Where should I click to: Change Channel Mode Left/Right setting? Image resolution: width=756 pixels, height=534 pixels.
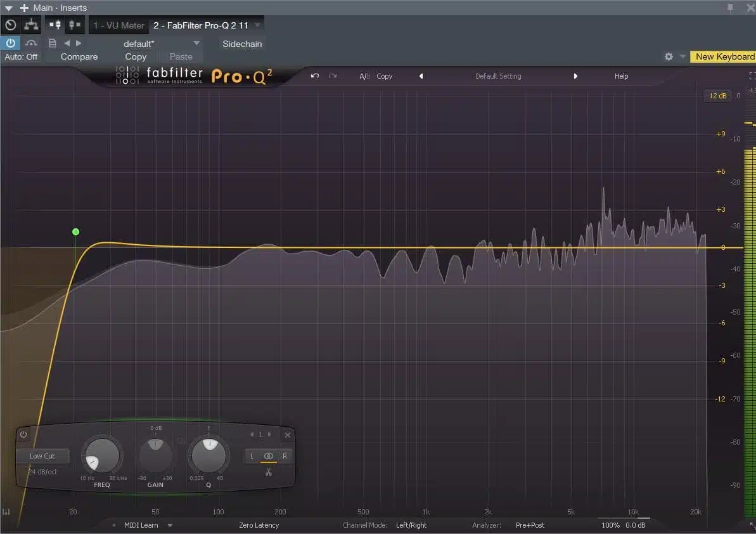[x=411, y=525]
